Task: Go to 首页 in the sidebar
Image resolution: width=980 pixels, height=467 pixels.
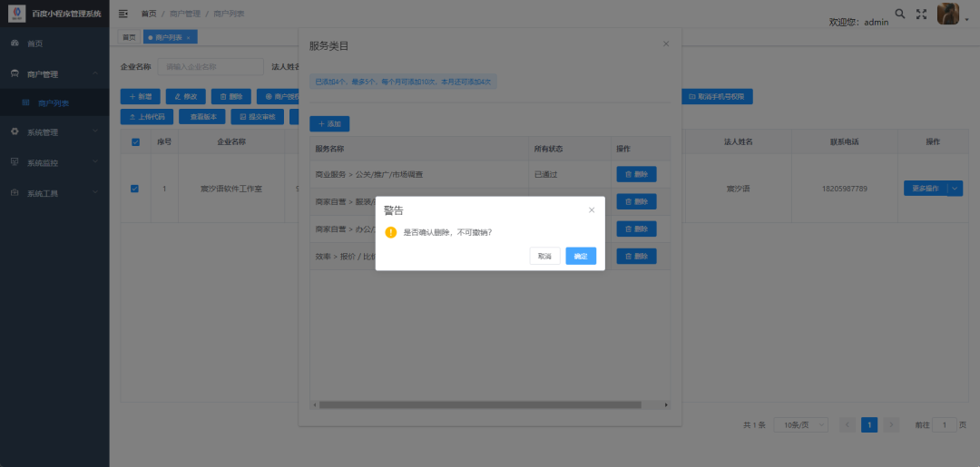Action: (54, 44)
